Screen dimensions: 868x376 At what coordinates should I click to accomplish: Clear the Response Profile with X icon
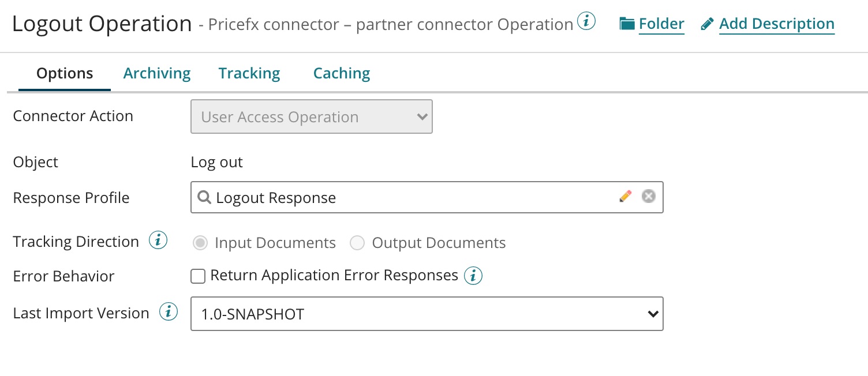[649, 197]
